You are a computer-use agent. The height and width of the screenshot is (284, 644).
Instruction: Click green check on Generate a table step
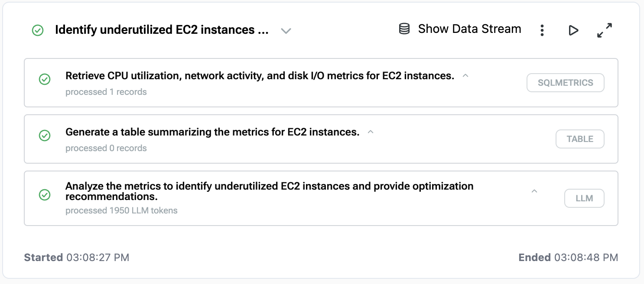45,136
